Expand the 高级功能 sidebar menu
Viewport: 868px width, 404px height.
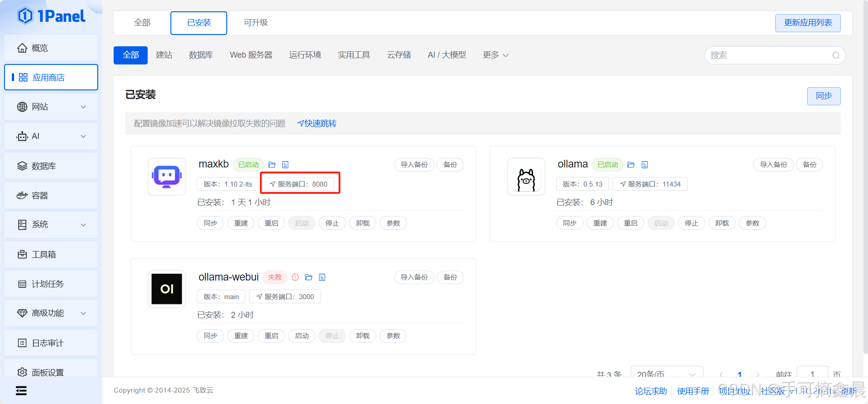51,313
